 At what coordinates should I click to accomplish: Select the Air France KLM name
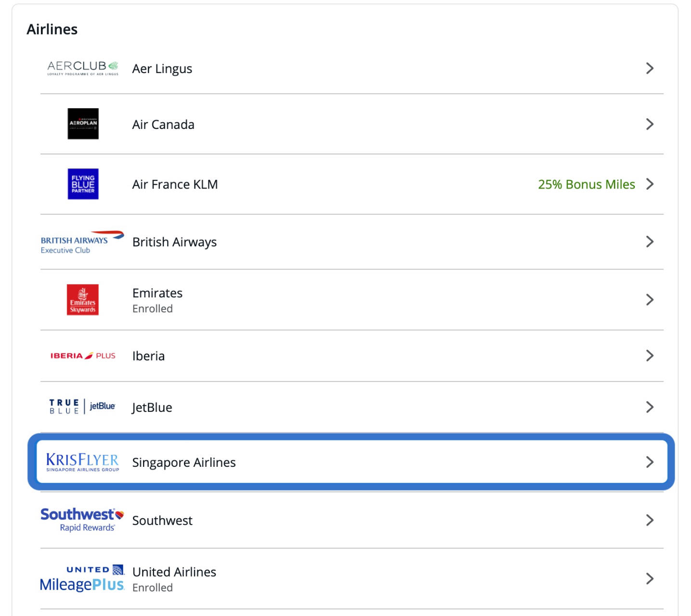[x=175, y=184]
